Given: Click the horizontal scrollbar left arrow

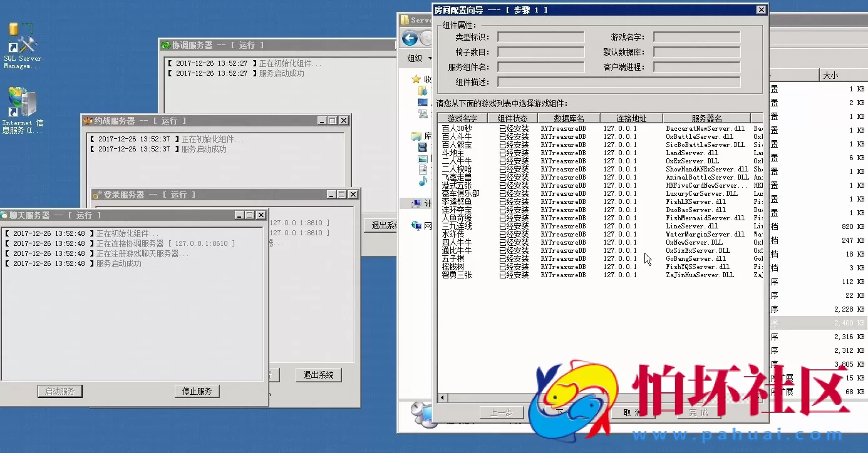Looking at the screenshot, I should (x=442, y=397).
